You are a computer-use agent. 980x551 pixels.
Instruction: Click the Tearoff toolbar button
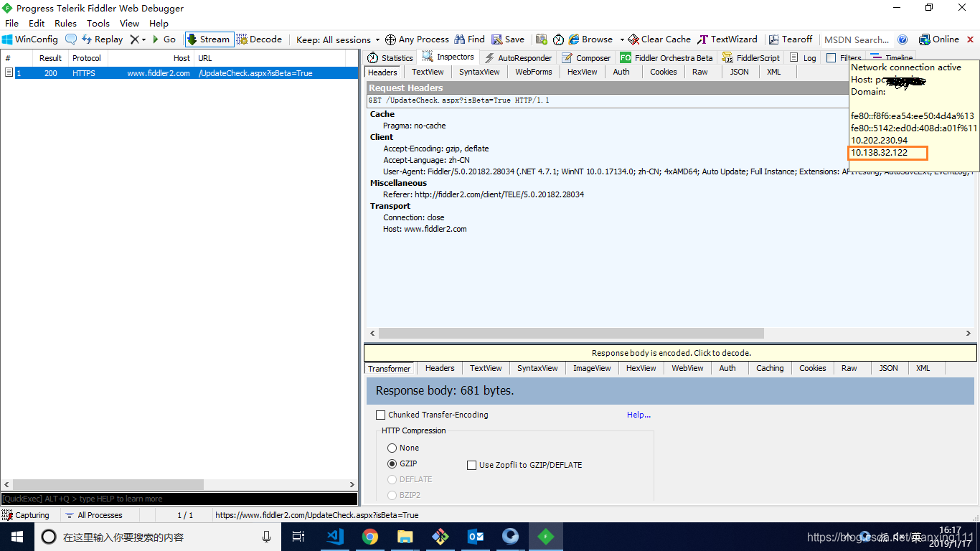point(791,39)
